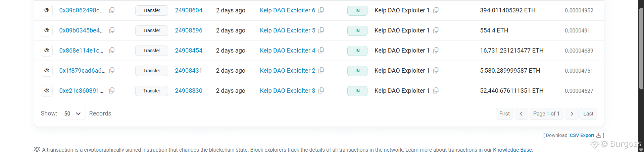Open block 24908604

click(189, 10)
